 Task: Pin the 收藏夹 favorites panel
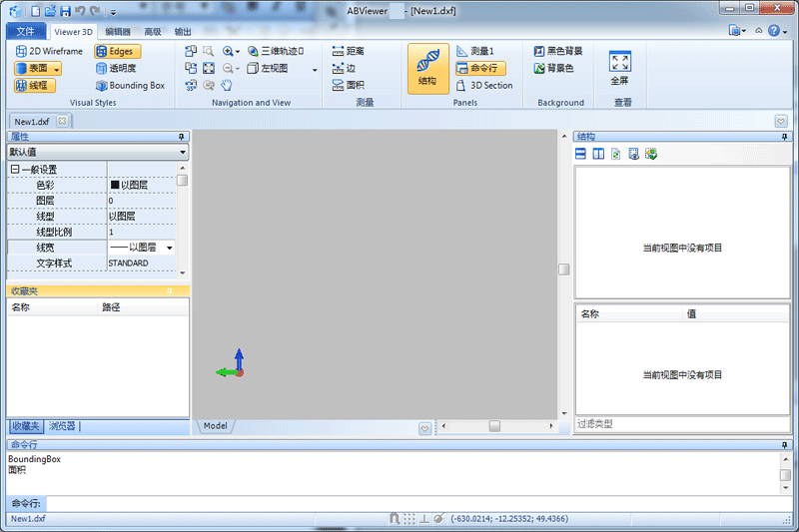click(x=169, y=291)
